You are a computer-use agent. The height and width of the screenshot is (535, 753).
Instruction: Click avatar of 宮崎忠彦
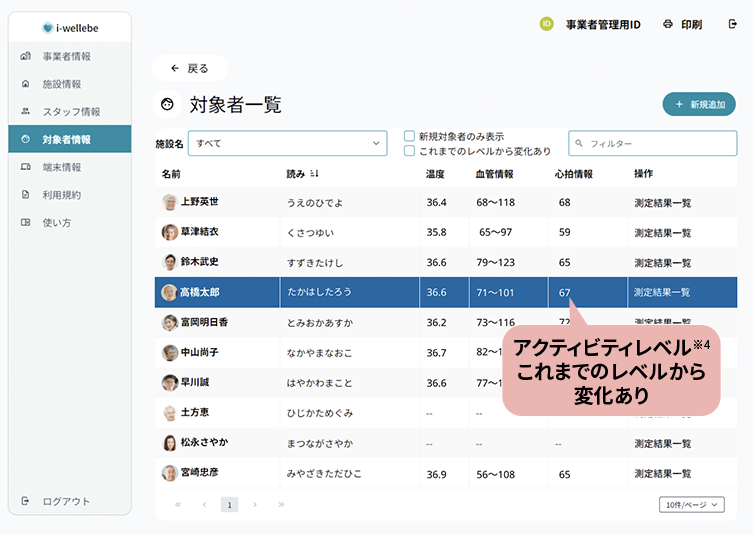pyautogui.click(x=170, y=473)
